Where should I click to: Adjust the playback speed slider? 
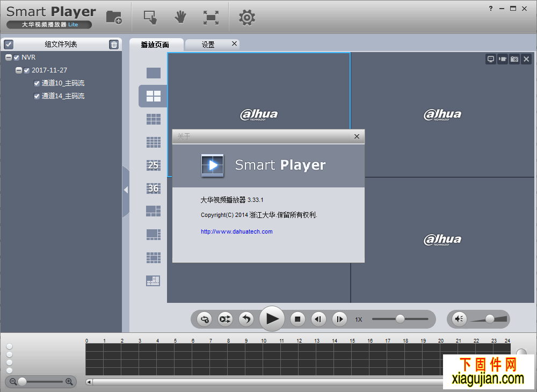point(400,319)
